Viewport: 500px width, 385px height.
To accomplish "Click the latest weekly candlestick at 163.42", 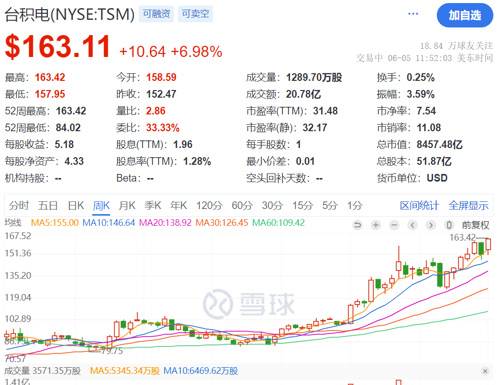I will [488, 246].
